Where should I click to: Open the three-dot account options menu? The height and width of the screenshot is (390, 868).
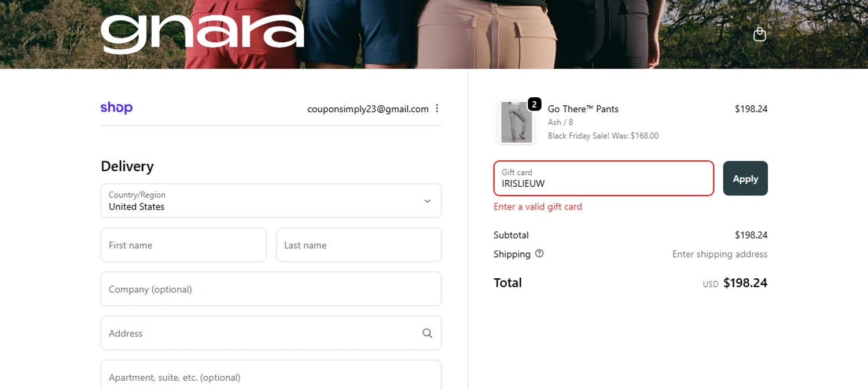tap(437, 108)
